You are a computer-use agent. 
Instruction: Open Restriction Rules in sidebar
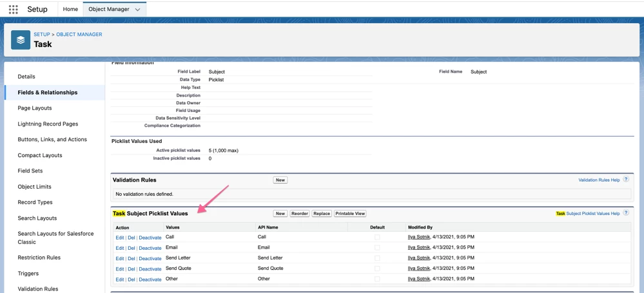pos(39,258)
